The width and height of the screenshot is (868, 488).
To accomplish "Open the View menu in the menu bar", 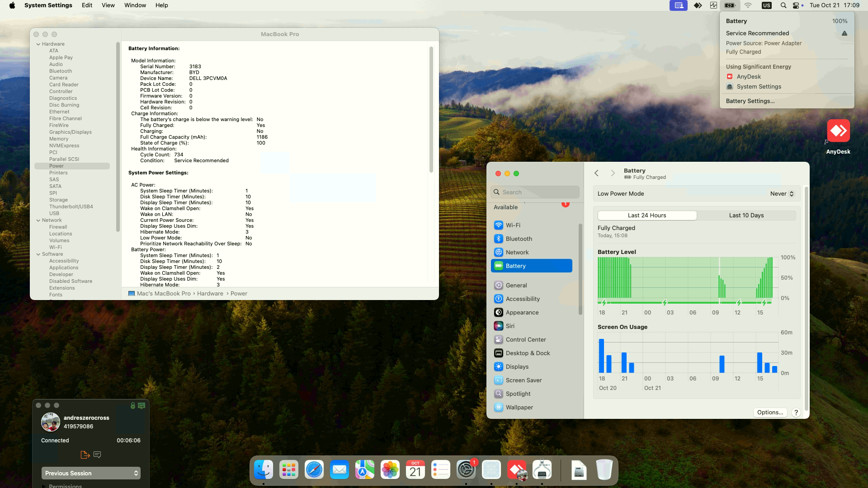I will [108, 5].
